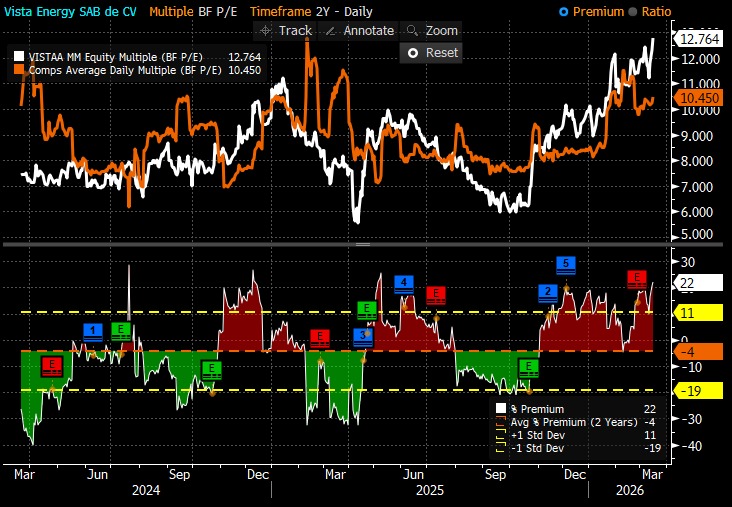Activate the Annotate pencil tool

pos(359,31)
